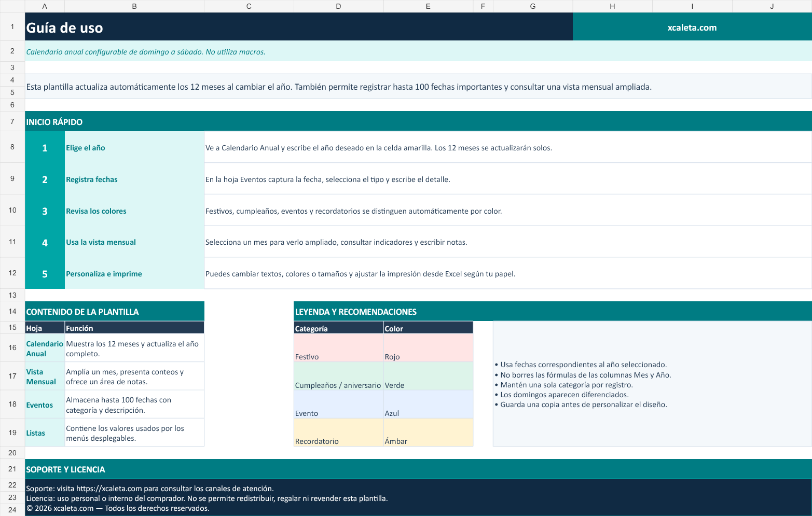Open the xcaleta.com header cell
Screen dimensions: 812x516
[x=692, y=27]
